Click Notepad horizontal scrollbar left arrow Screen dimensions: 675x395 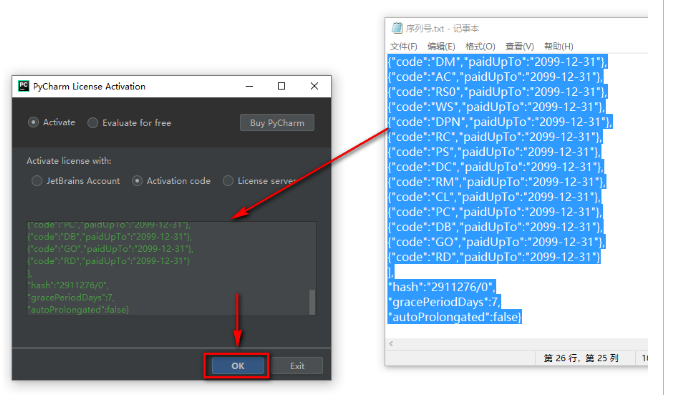click(x=391, y=343)
